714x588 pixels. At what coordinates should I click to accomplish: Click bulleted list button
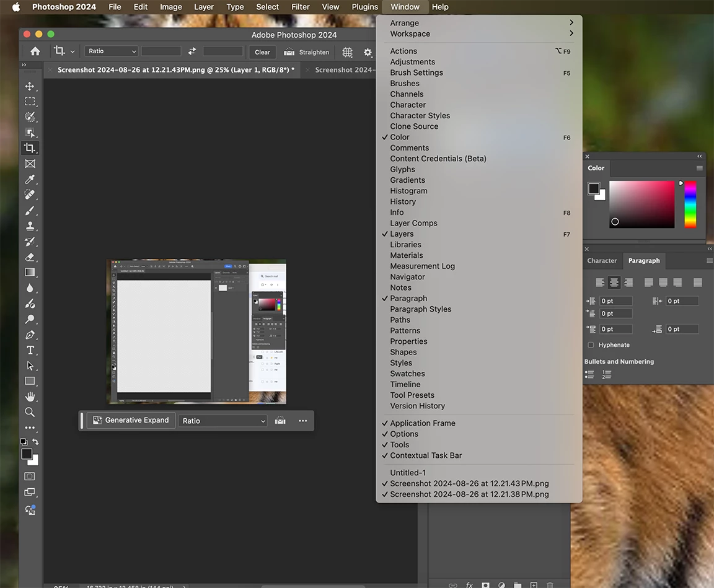[x=589, y=375]
